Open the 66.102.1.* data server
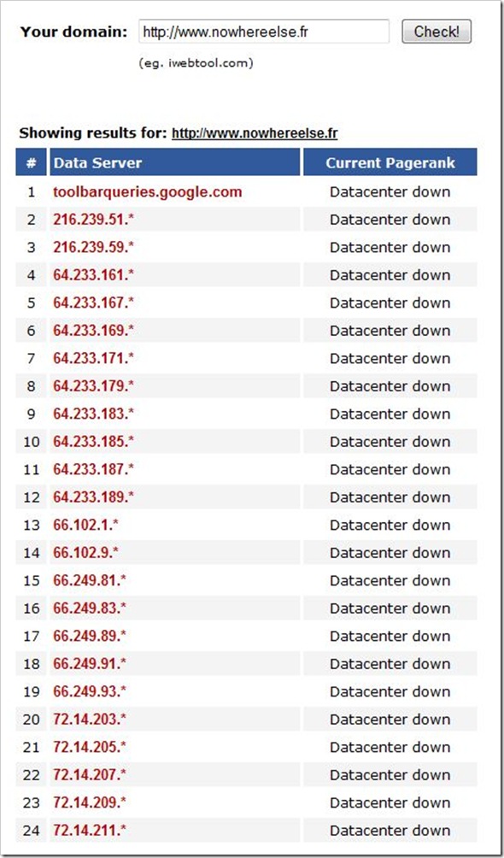The image size is (504, 858). [86, 526]
